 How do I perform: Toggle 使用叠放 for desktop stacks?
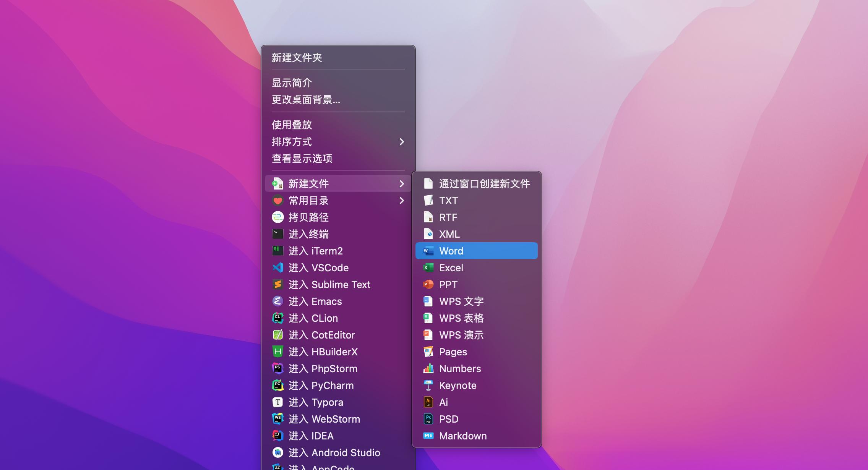pos(291,125)
